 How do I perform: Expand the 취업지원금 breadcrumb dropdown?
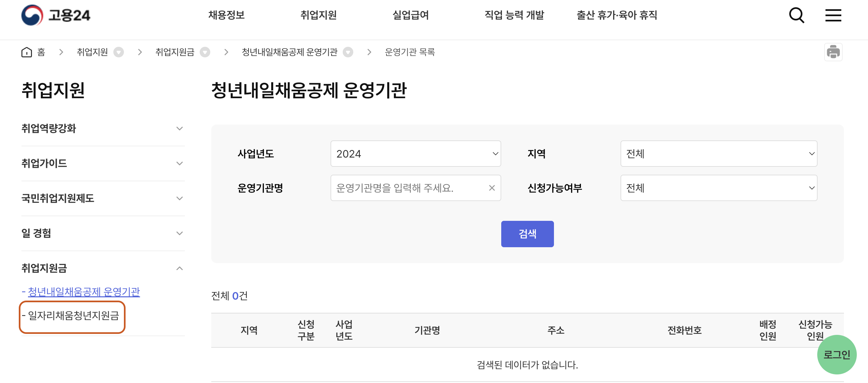pos(205,52)
